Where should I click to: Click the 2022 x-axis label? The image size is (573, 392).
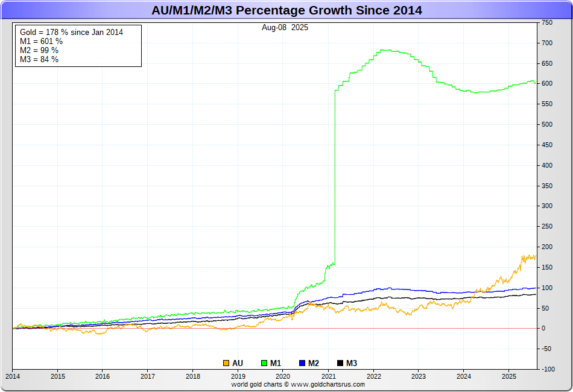tap(374, 376)
